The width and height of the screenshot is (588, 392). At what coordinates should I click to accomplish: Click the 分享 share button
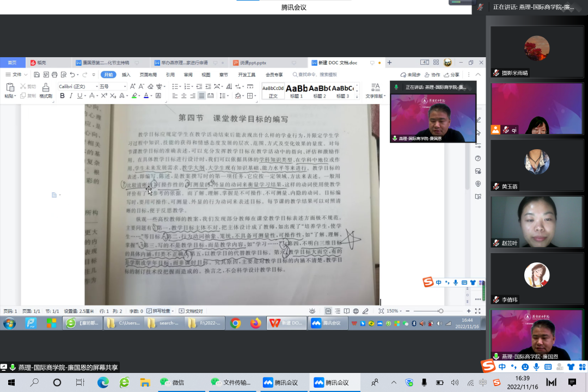[452, 75]
